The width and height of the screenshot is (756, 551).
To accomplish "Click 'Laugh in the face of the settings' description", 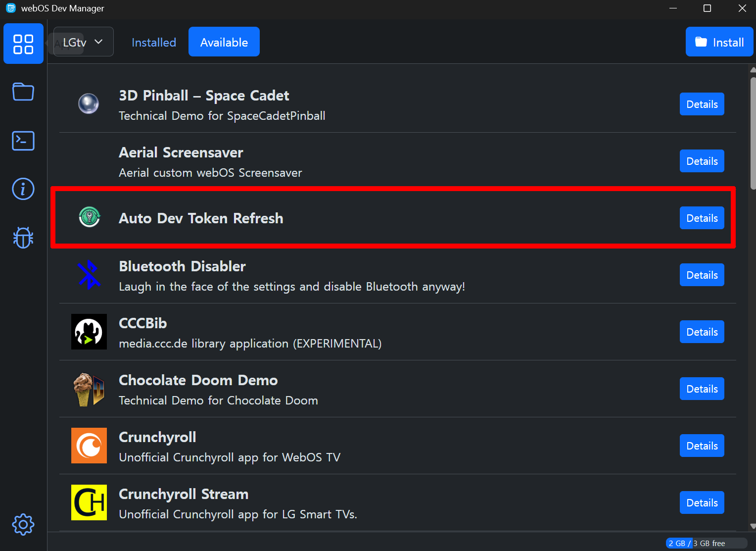I will (x=292, y=287).
